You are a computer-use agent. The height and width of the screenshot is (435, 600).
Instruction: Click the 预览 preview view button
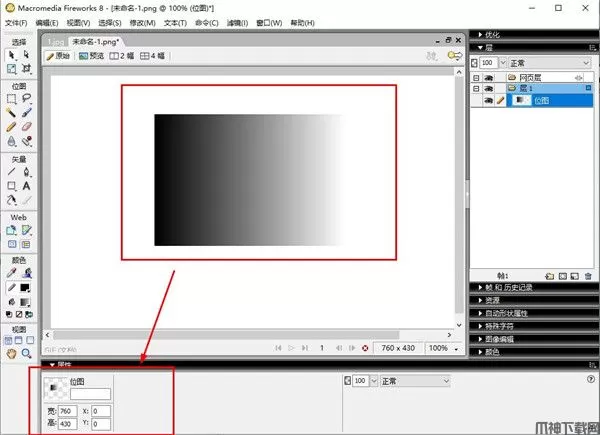tap(90, 56)
